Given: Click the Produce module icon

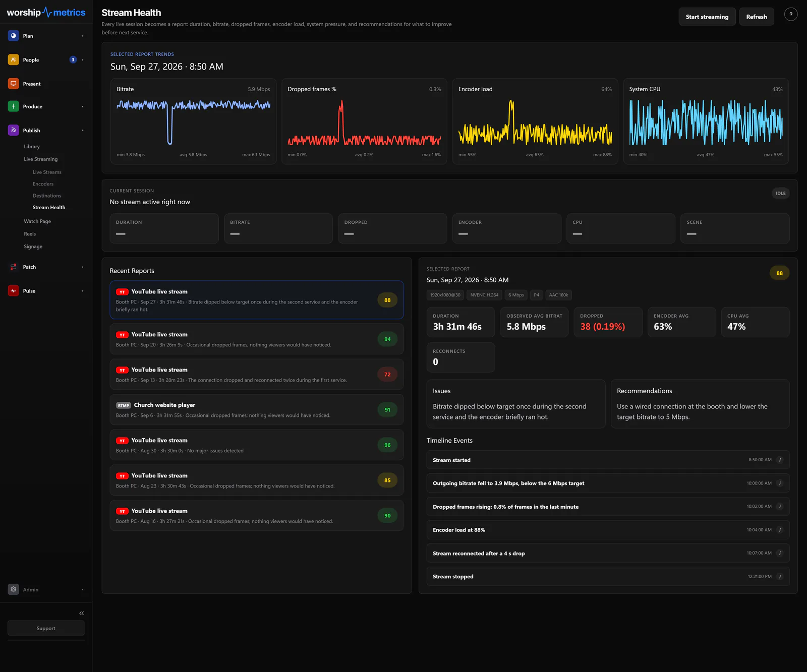Looking at the screenshot, I should click(14, 106).
